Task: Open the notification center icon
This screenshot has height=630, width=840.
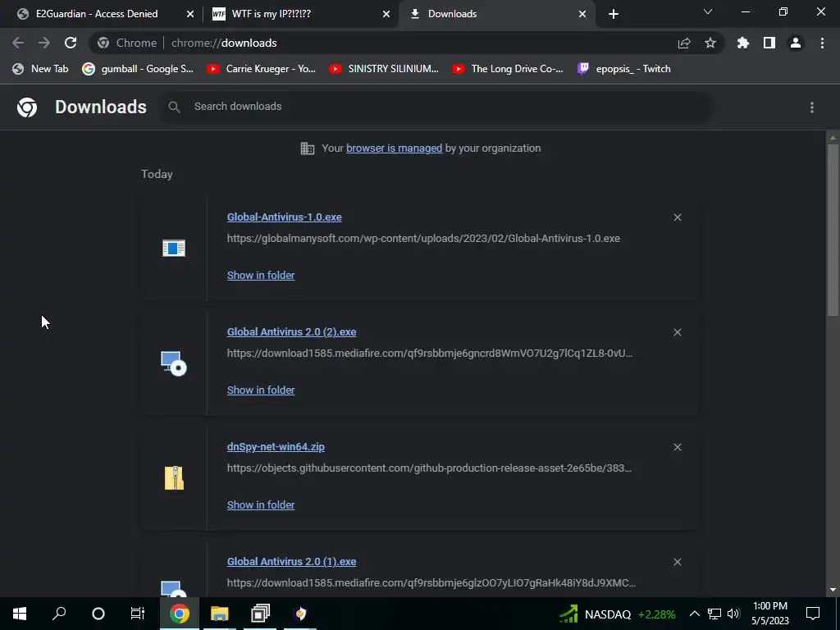Action: pos(813,614)
